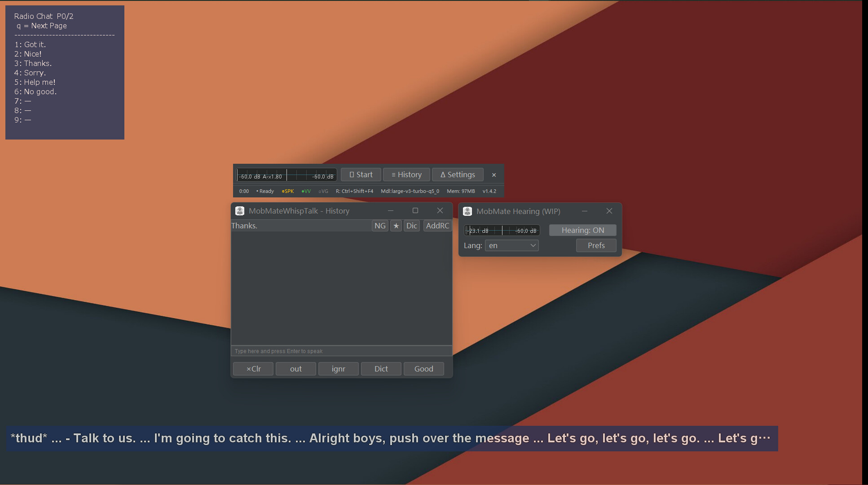Click the 'Type here and press Enter' field

click(341, 351)
